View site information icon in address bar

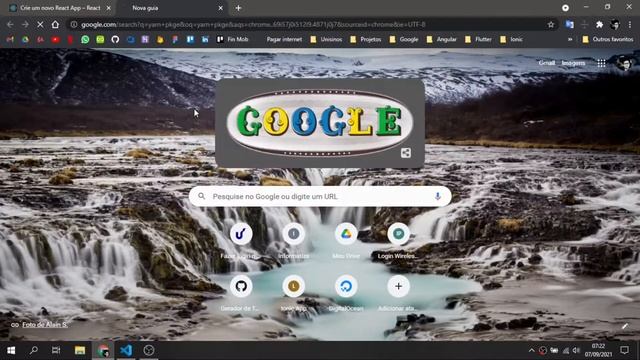74,24
